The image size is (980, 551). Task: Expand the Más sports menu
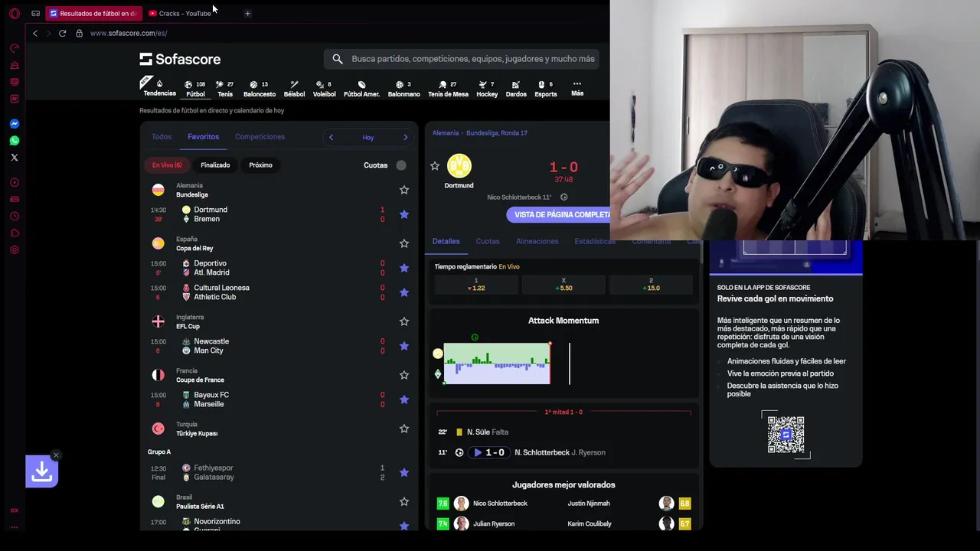coord(577,88)
